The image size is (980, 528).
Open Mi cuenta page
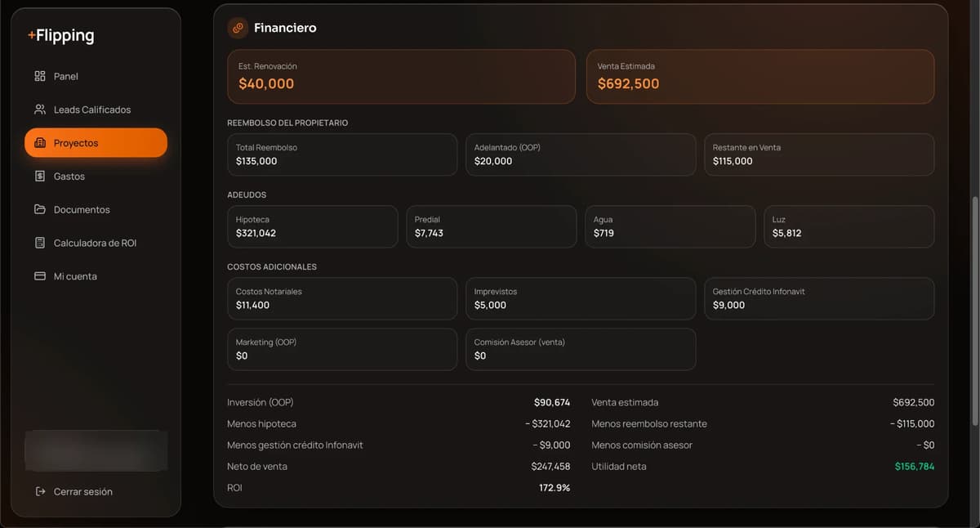[x=96, y=276]
